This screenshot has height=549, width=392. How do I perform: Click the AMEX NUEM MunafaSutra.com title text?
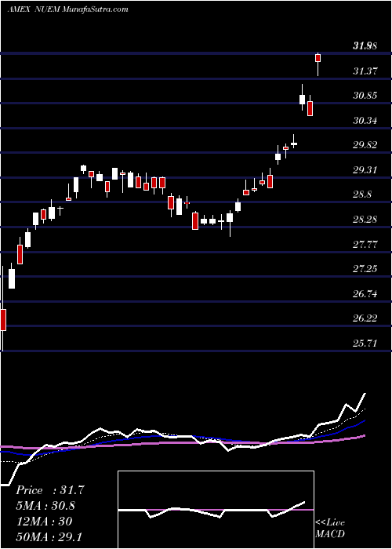click(68, 9)
